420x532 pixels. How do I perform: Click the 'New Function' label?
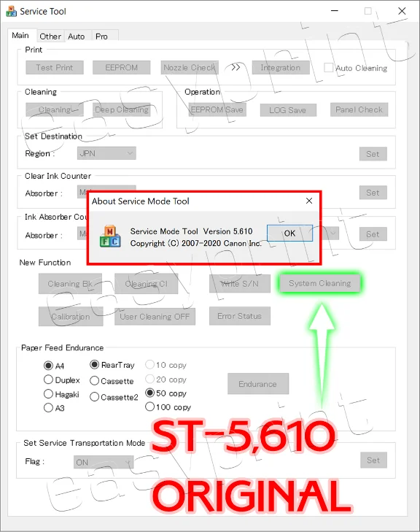coord(45,262)
